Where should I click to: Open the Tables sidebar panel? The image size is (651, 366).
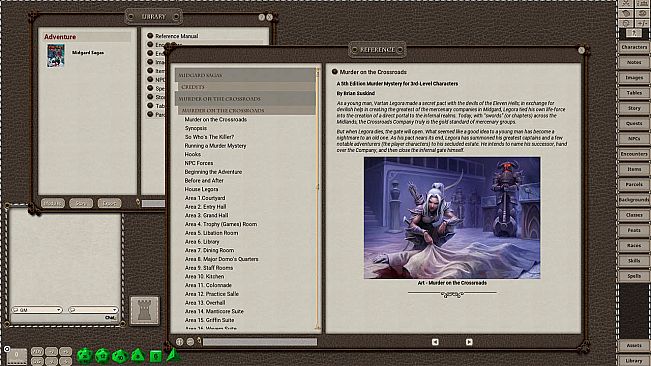pos(634,93)
